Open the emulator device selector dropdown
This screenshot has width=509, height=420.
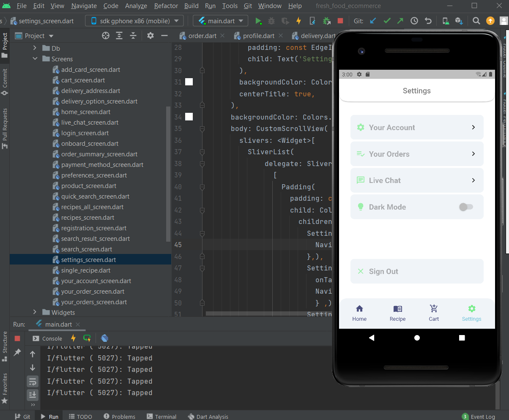point(134,20)
